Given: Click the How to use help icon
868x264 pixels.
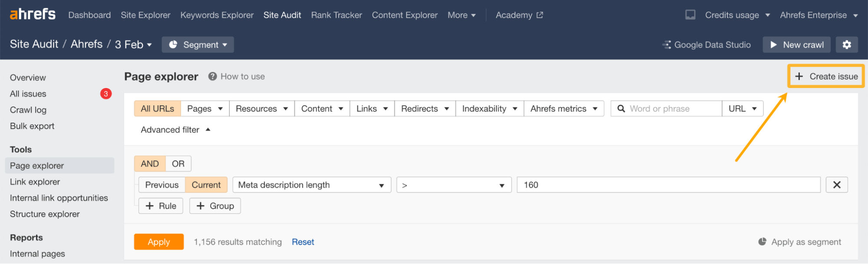Looking at the screenshot, I should [212, 76].
